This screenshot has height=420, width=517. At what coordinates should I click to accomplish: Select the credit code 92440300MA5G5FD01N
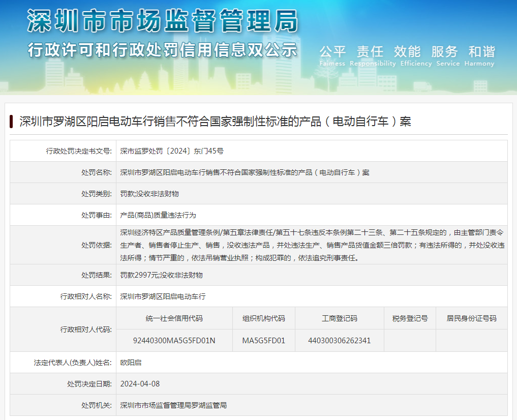tap(174, 341)
